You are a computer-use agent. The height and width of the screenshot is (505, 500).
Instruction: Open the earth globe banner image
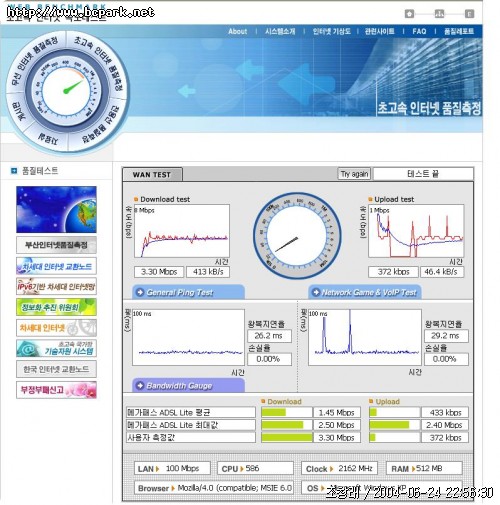(x=56, y=209)
